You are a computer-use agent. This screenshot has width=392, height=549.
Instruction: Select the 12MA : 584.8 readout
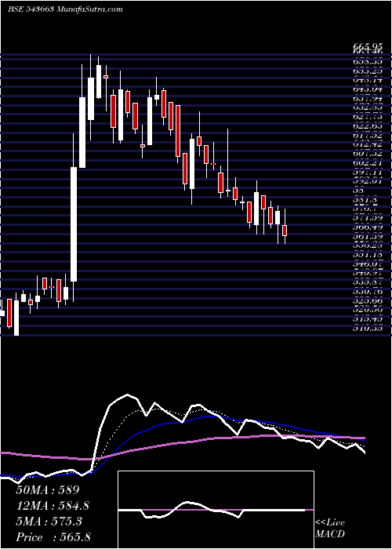pos(53,506)
